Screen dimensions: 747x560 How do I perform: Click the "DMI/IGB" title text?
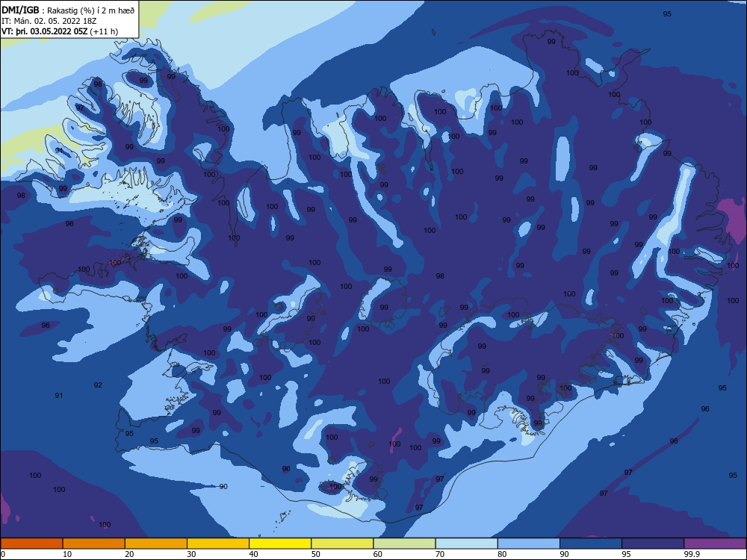(x=20, y=10)
